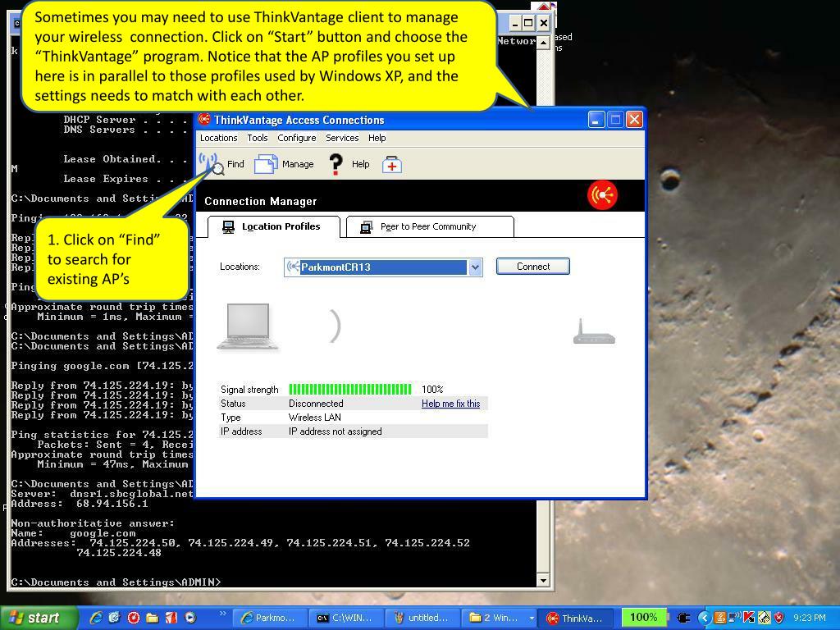The height and width of the screenshot is (630, 840).
Task: Open the Tools menu
Action: (257, 138)
